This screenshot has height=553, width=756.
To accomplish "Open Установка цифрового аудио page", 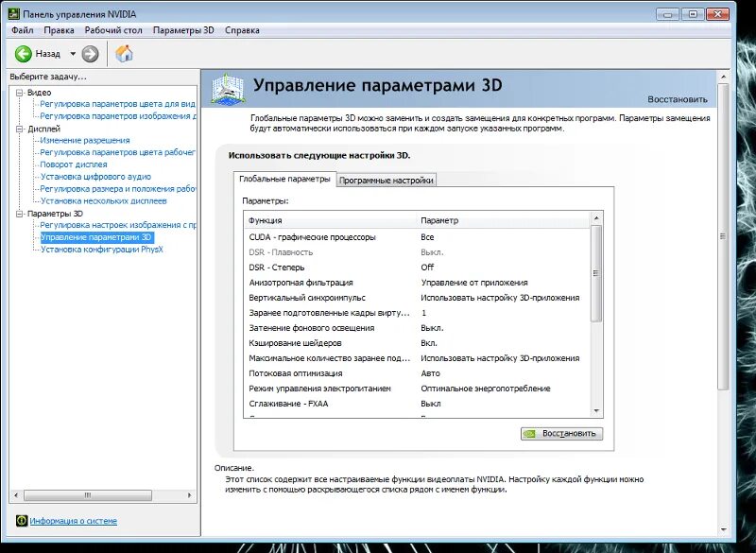I will [95, 177].
